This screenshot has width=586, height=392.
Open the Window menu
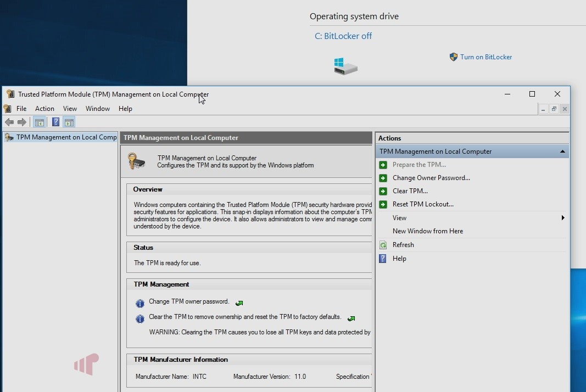pyautogui.click(x=98, y=109)
